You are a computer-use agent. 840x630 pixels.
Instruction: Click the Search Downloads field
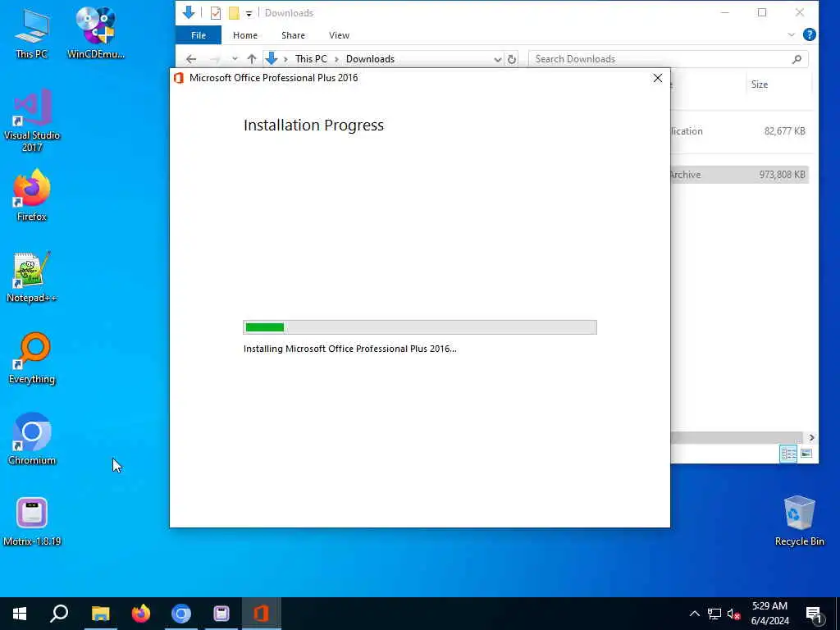662,59
